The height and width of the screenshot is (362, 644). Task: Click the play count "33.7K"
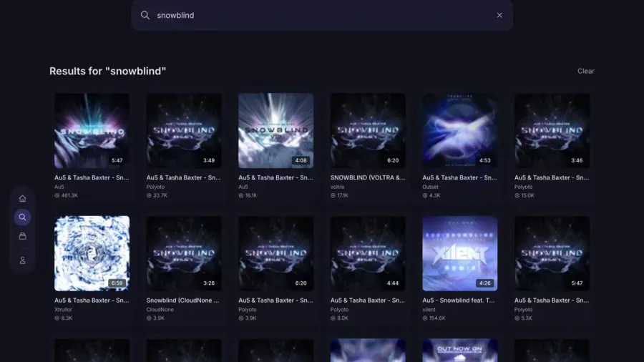160,195
